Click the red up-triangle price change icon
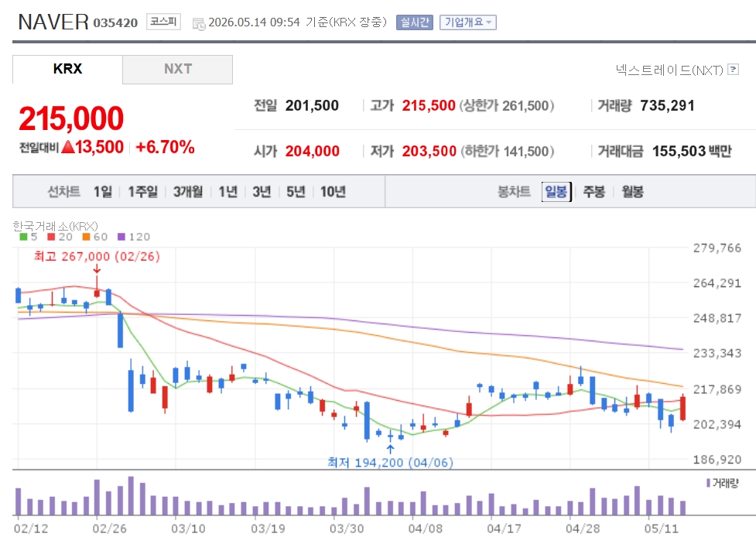The width and height of the screenshot is (756, 551). coord(68,146)
